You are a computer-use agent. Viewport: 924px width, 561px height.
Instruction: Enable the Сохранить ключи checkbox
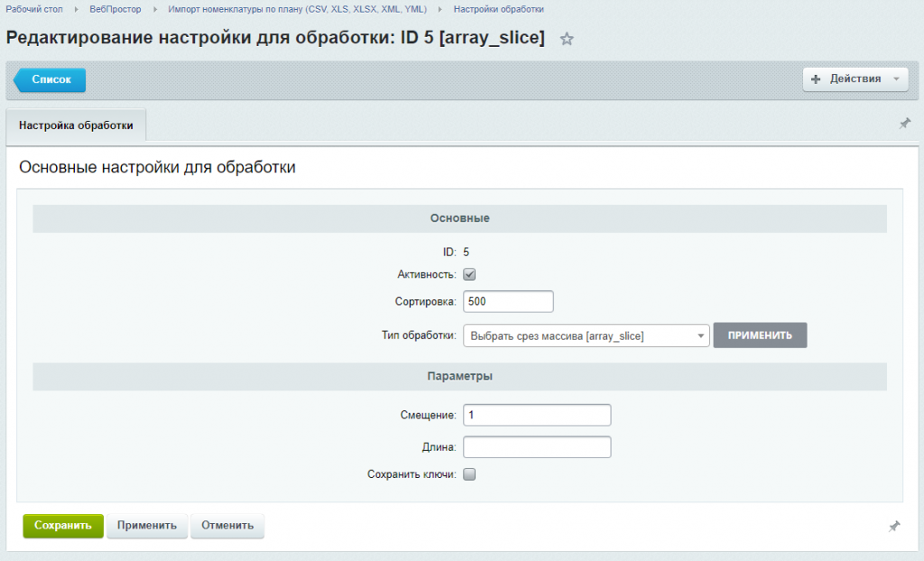tap(469, 474)
